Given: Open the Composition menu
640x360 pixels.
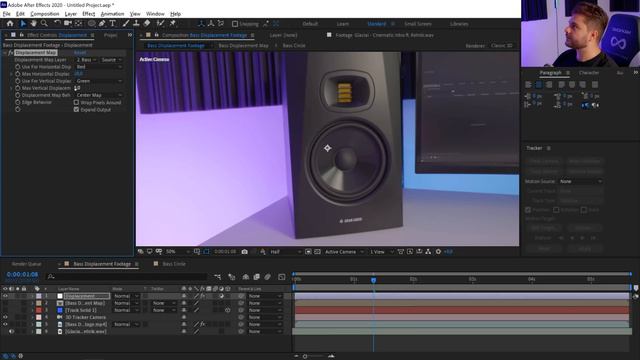Looking at the screenshot, I should click(x=44, y=14).
